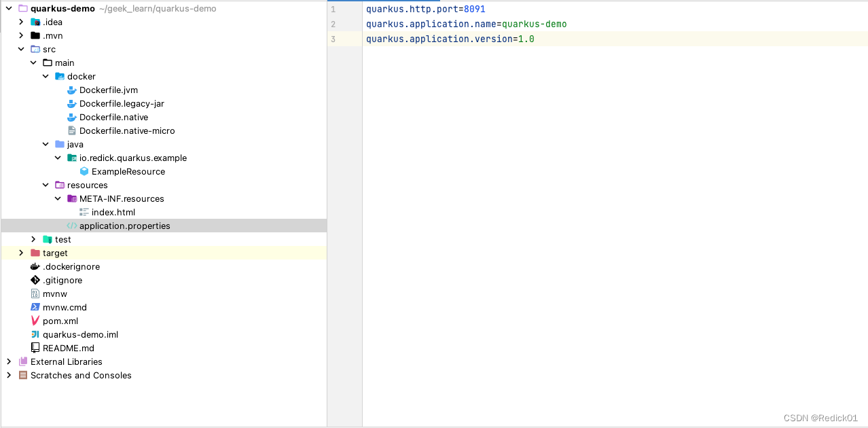Viewport: 868px width, 428px height.
Task: Click the ignore-file icon beside .dockerignore
Action: pyautogui.click(x=35, y=266)
